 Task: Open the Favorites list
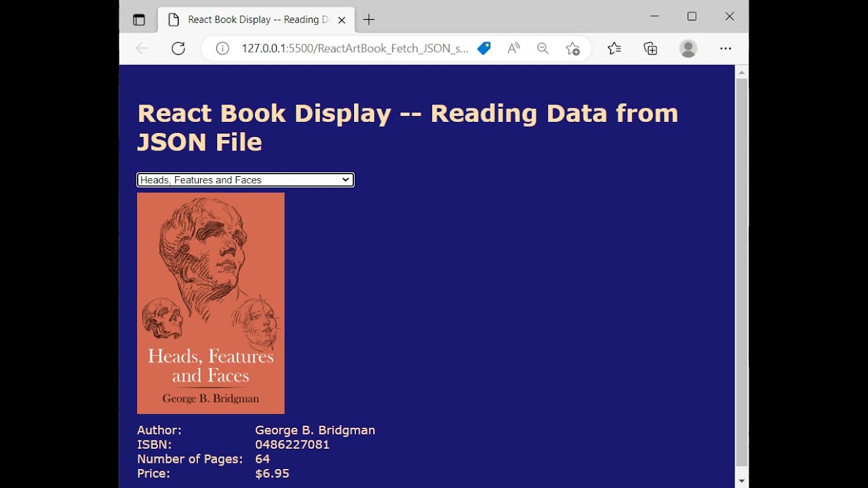(614, 48)
